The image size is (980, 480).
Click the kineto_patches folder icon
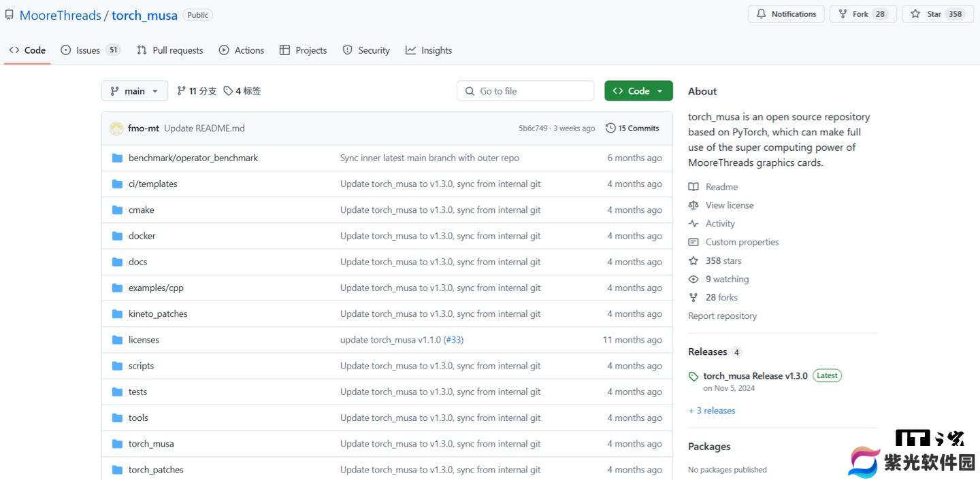pyautogui.click(x=117, y=313)
